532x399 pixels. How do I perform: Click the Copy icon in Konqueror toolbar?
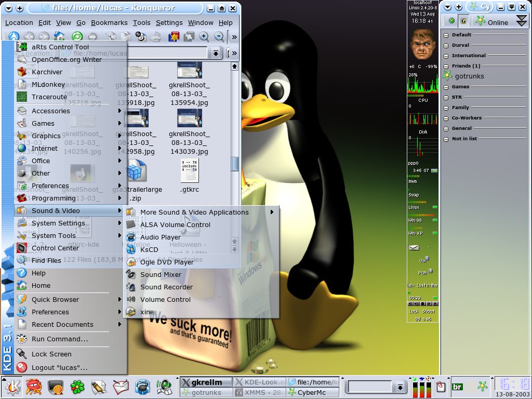coord(126,36)
